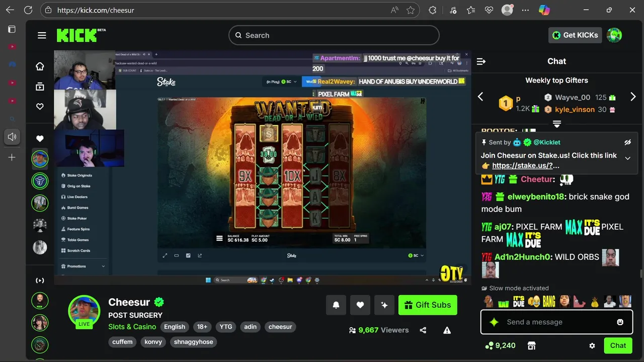The image size is (644, 362).
Task: Click the Wayve_00 gifter name
Action: pyautogui.click(x=573, y=98)
